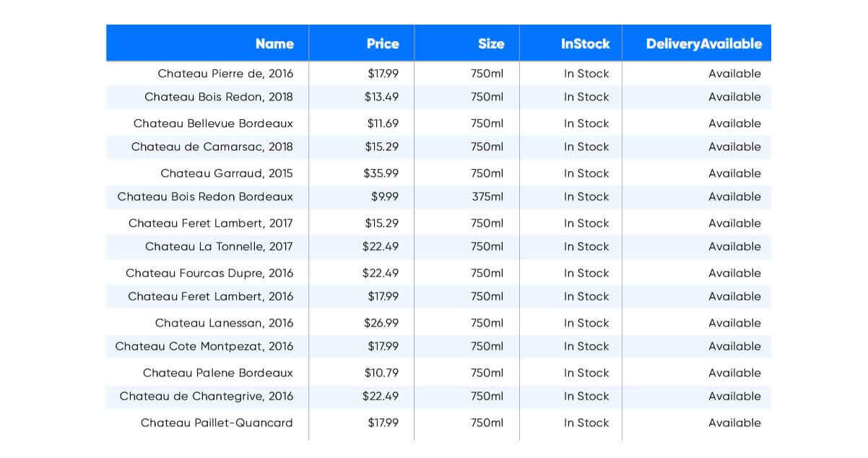This screenshot has height=458, width=868.
Task: Select the 375ml size cell
Action: (487, 196)
